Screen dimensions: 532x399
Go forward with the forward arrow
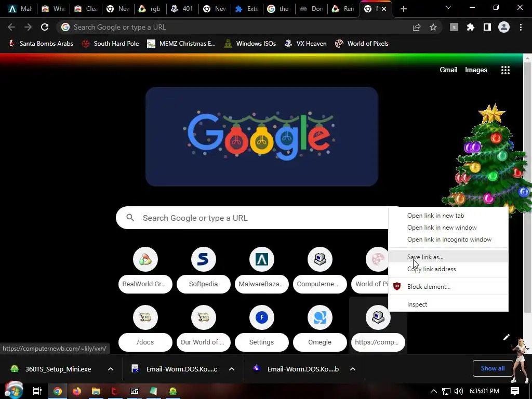point(28,27)
